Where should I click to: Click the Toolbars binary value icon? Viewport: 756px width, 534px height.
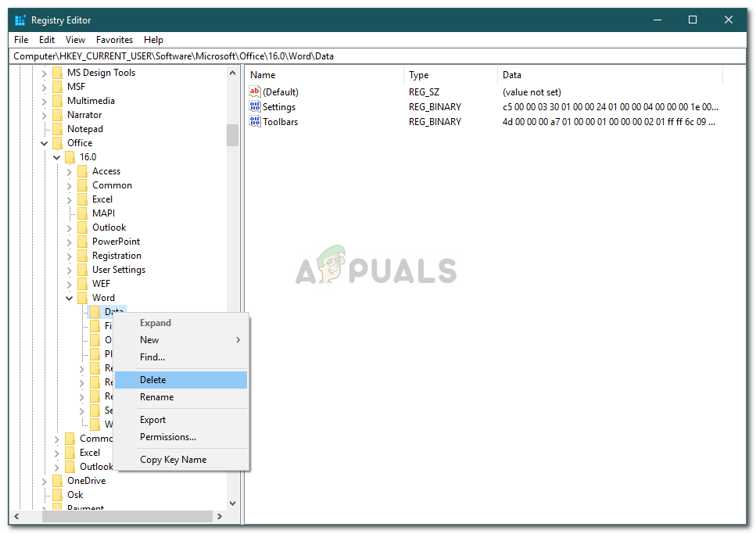click(x=255, y=121)
